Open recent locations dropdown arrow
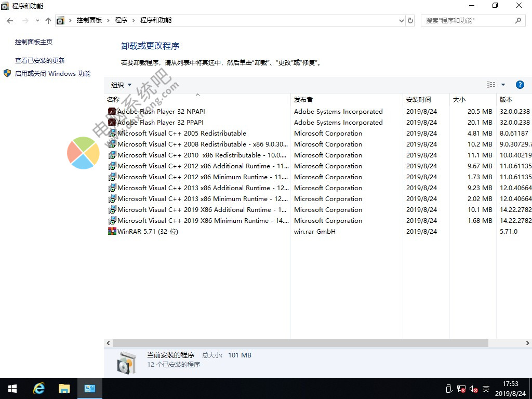The image size is (532, 399). (x=37, y=21)
